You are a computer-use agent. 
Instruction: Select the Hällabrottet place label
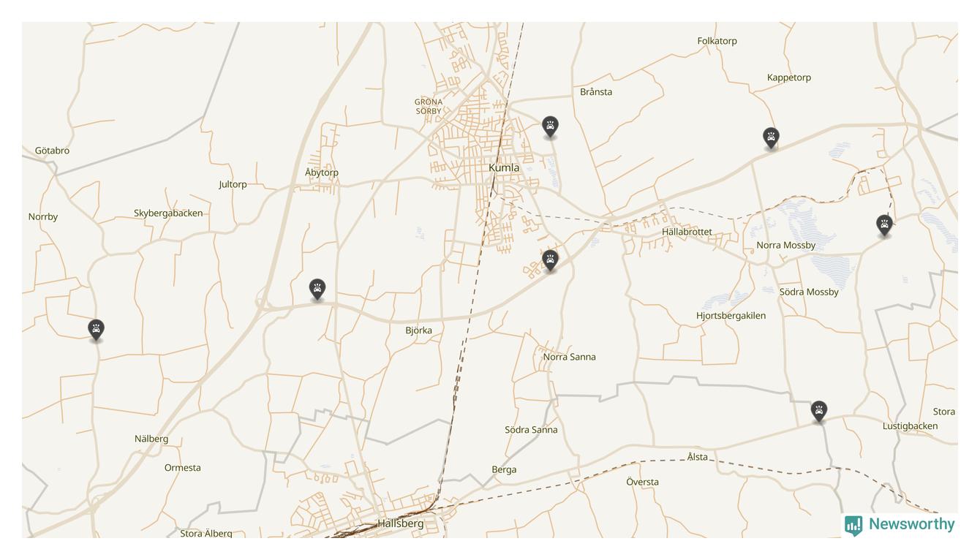click(687, 232)
